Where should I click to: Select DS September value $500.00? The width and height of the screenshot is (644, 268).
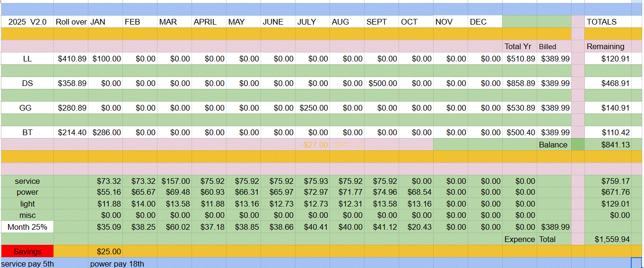[x=381, y=83]
